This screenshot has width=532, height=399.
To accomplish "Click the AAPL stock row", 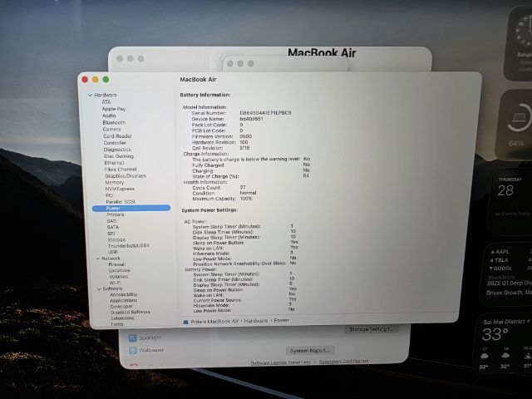I will click(510, 252).
